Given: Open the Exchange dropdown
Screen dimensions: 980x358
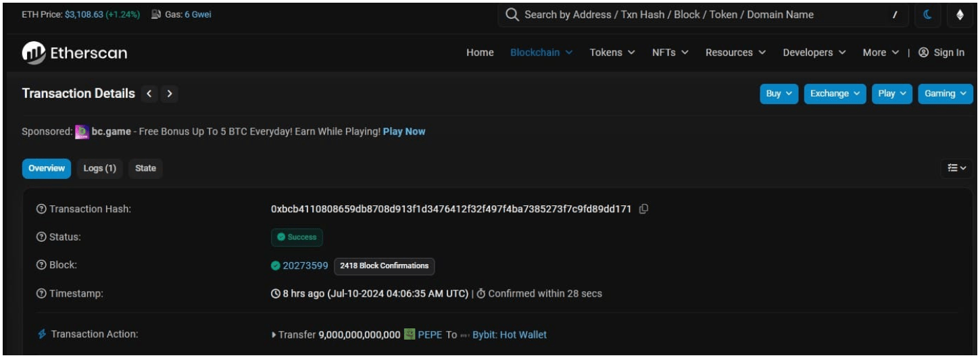Looking at the screenshot, I should tap(835, 94).
